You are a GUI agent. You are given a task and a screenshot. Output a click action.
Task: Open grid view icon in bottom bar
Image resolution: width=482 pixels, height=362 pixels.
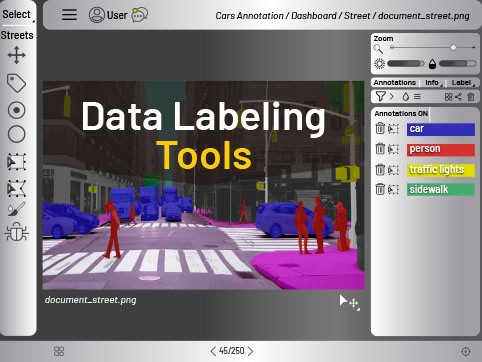(x=59, y=351)
